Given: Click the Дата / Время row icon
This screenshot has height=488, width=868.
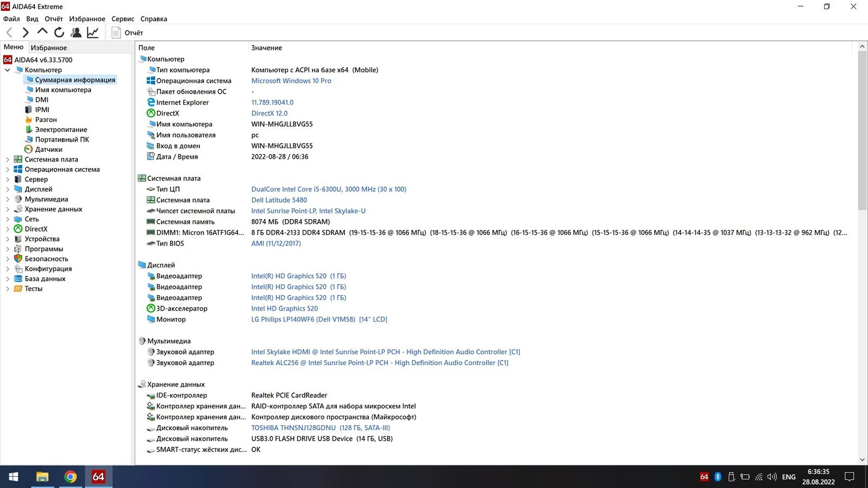Looking at the screenshot, I should coord(151,157).
